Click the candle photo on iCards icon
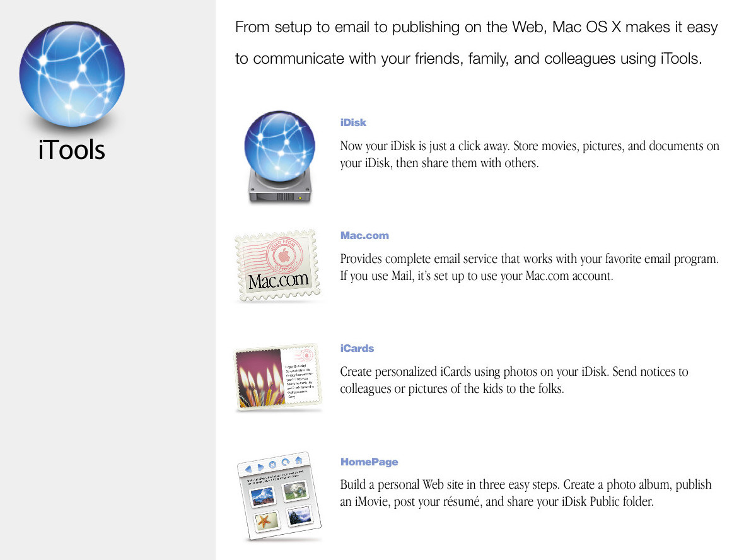Viewport: 756px width, 560px height. (x=260, y=379)
